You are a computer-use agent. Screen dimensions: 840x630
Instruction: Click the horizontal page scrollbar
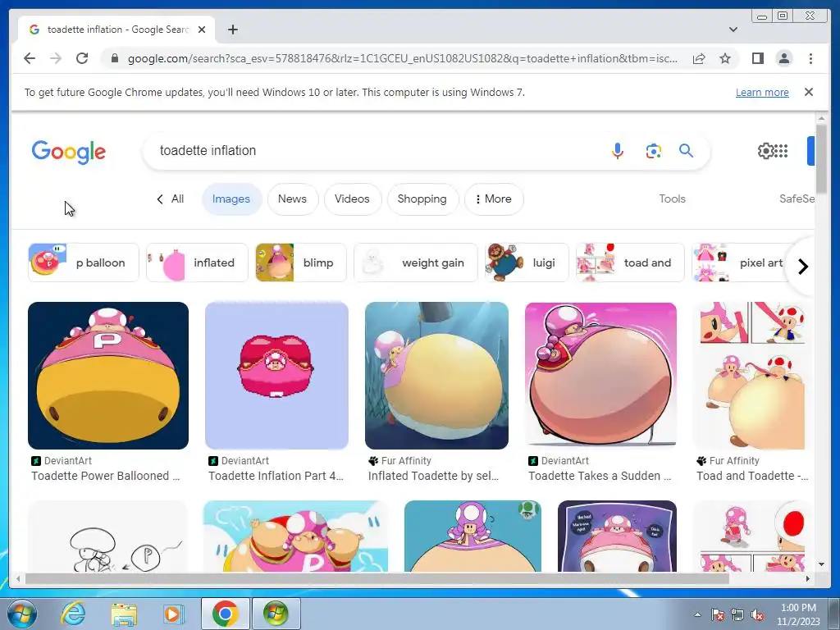pyautogui.click(x=377, y=578)
